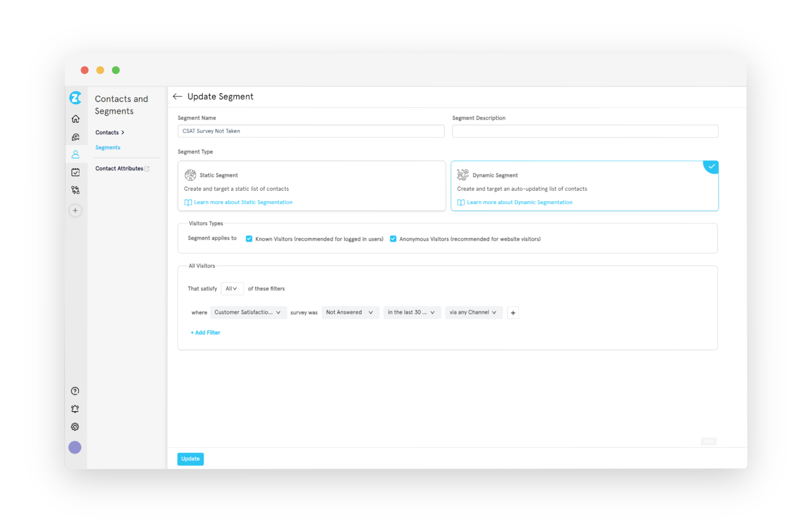This screenshot has width=812, height=522.
Task: Select the Contacts person icon in sidebar
Action: [x=75, y=154]
